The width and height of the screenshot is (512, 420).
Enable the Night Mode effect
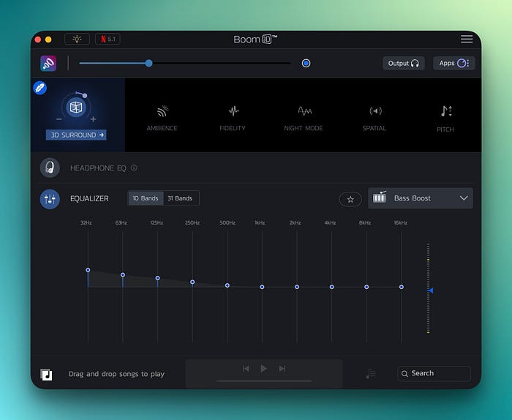tap(304, 118)
